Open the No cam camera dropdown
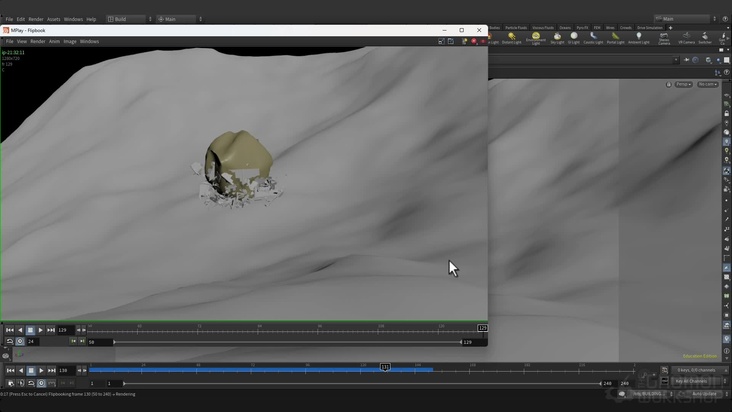 click(x=708, y=84)
